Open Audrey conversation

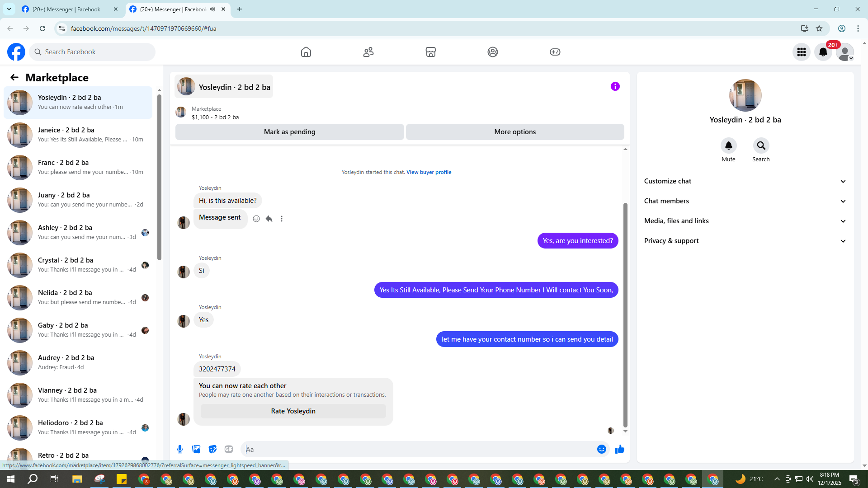78,363
